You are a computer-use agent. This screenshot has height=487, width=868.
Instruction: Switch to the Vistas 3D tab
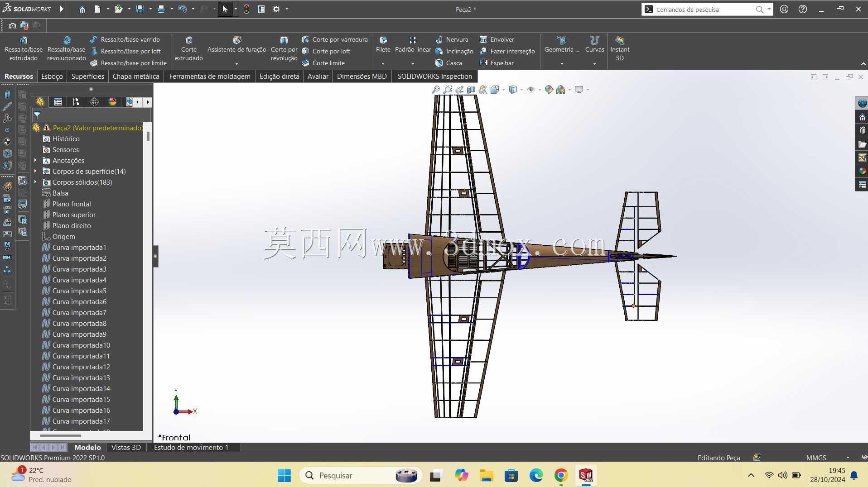126,447
